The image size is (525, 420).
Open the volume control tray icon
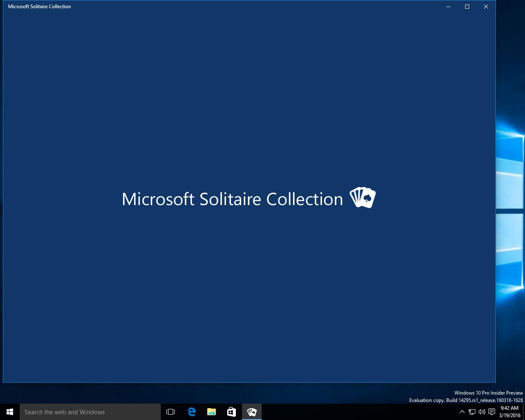pyautogui.click(x=482, y=412)
